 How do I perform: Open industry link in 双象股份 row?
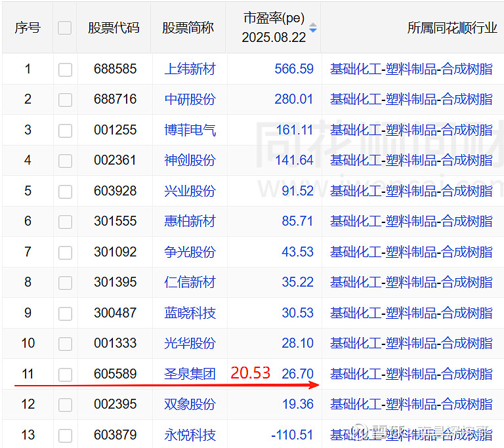pyautogui.click(x=411, y=404)
